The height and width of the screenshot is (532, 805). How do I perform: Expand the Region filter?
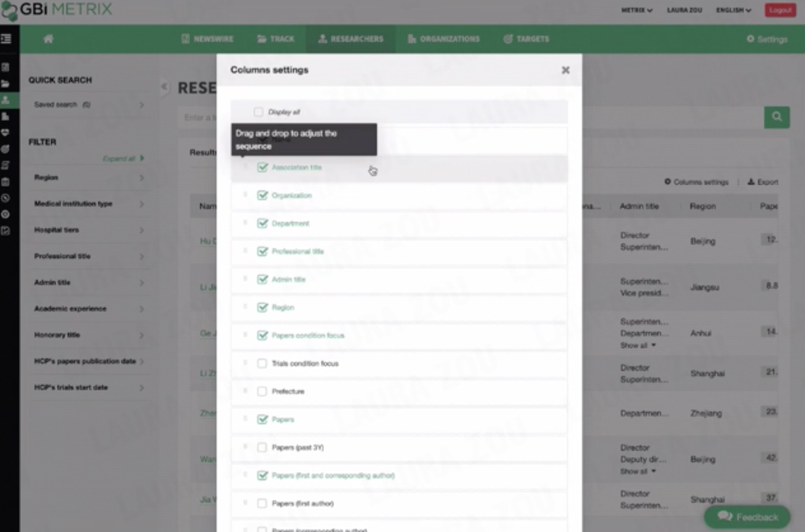point(89,178)
